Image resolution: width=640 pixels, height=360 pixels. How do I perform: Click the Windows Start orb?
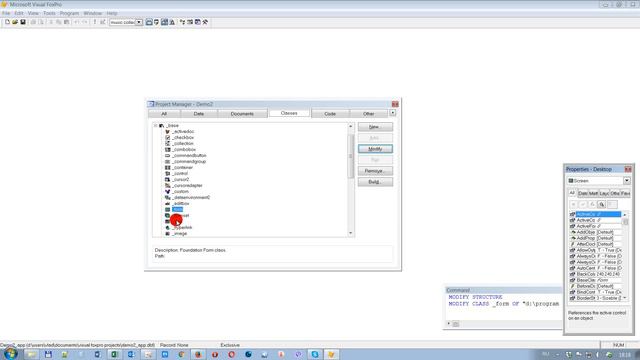10,353
